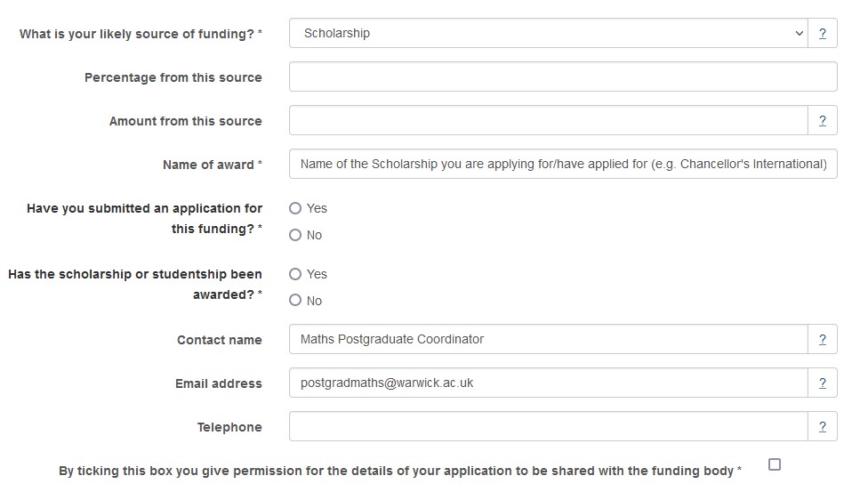The image size is (868, 492).
Task: Click help icon beside Telephone field
Action: pyautogui.click(x=822, y=426)
